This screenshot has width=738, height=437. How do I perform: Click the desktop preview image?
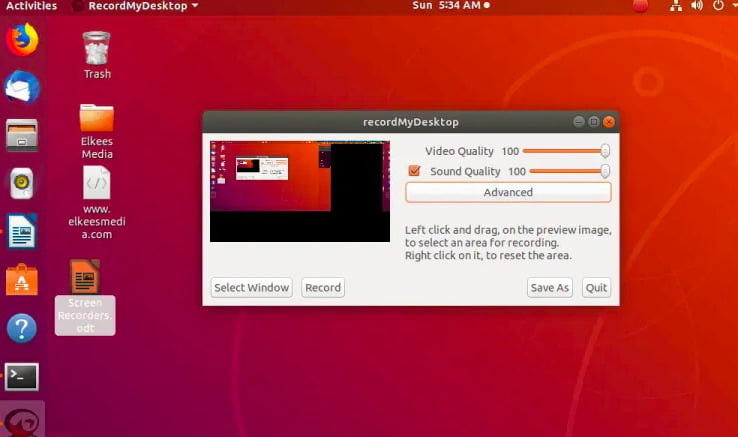click(x=300, y=191)
